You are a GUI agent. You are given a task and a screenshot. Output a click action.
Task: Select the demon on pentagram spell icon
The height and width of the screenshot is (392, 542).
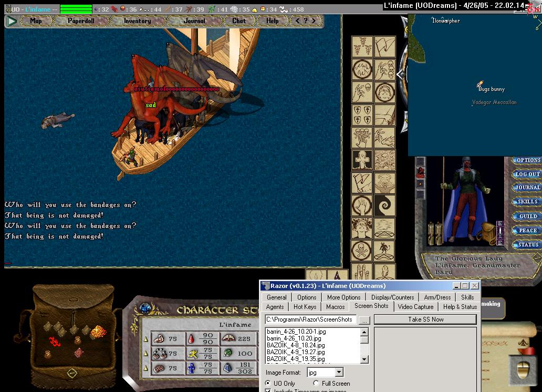coord(384,251)
